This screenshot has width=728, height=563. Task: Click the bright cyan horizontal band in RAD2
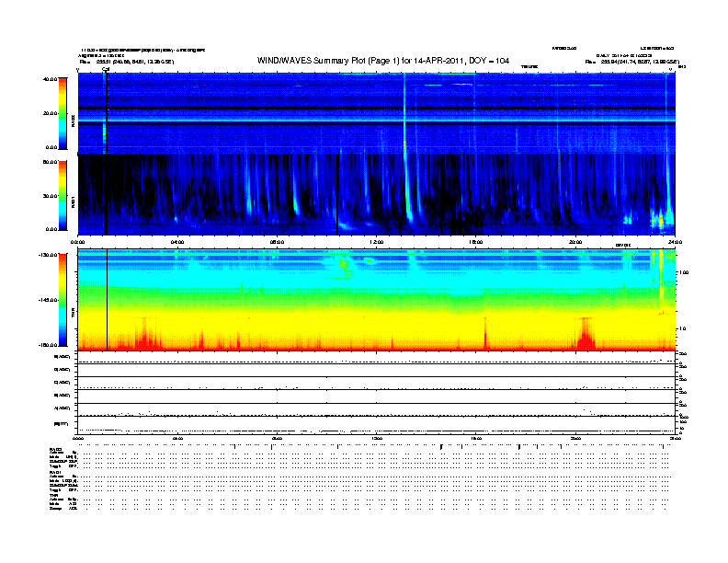(x=377, y=120)
